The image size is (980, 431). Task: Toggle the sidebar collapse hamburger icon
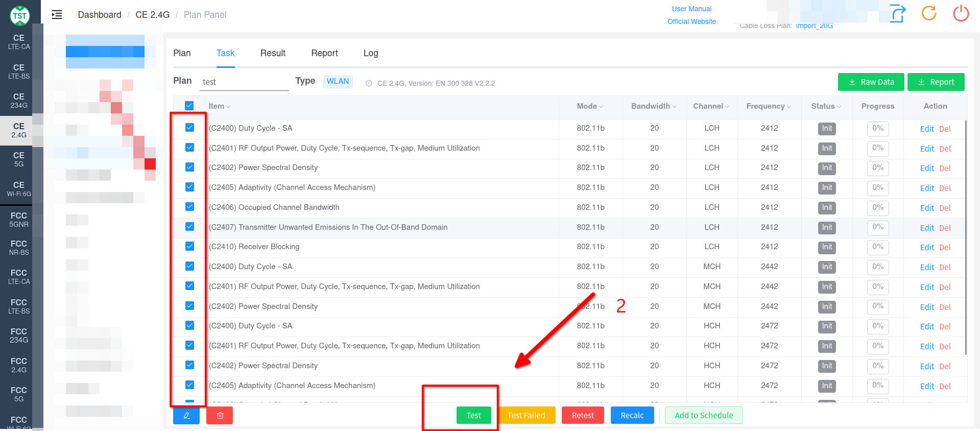click(x=57, y=15)
